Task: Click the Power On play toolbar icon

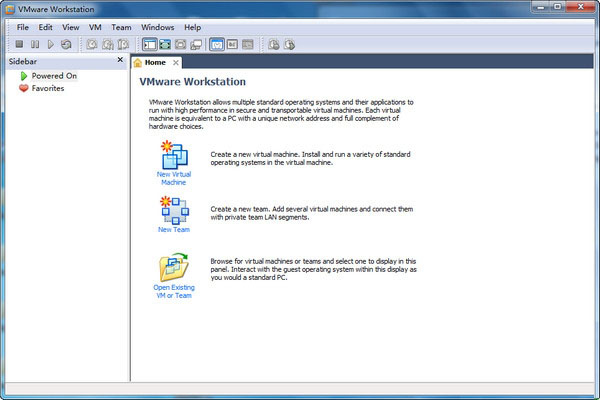Action: pos(50,44)
